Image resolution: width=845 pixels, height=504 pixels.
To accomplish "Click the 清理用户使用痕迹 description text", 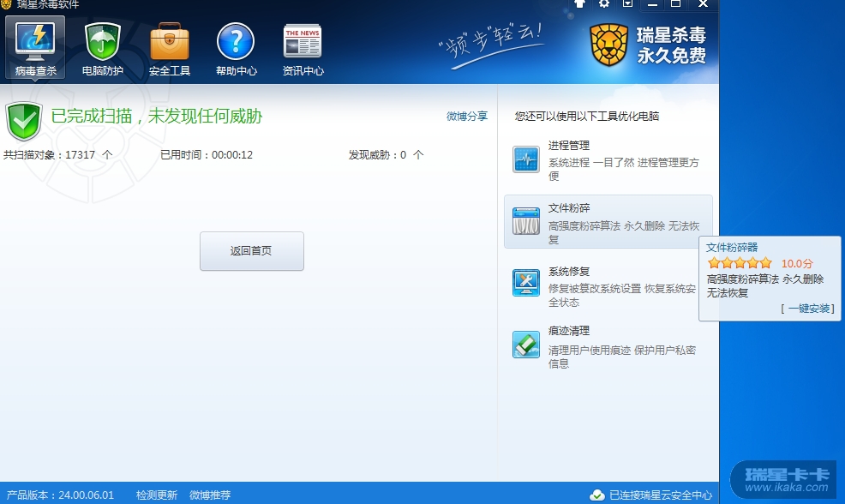I will click(x=622, y=357).
